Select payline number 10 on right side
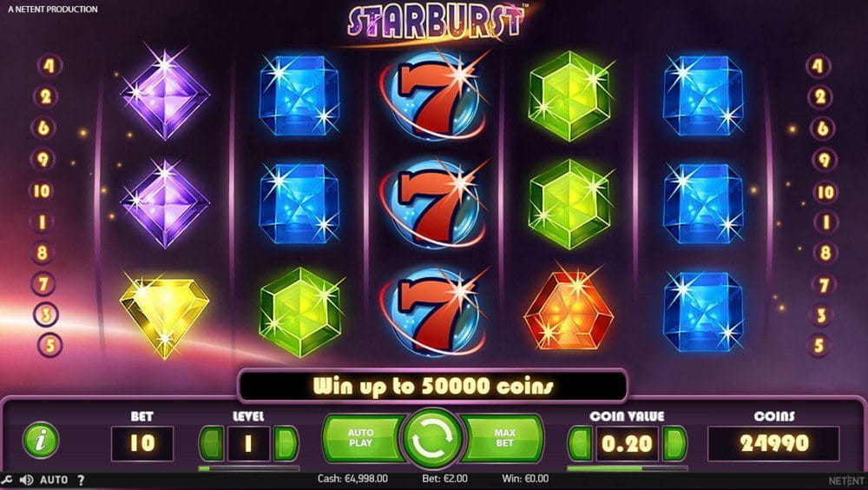The height and width of the screenshot is (490, 868). point(825,192)
